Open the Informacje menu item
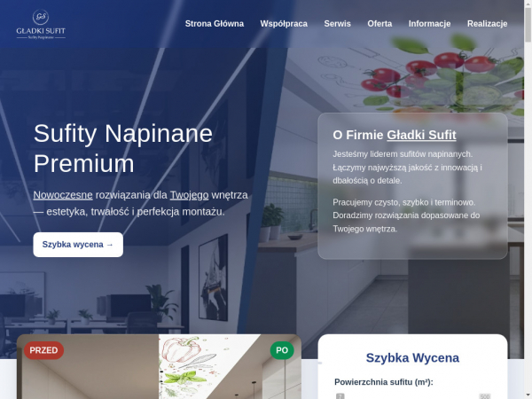The image size is (532, 399). (x=429, y=24)
